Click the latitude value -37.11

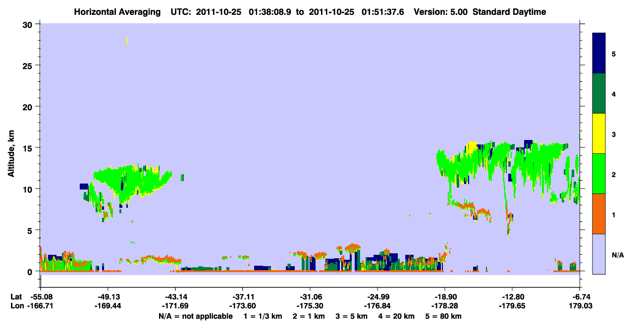[x=242, y=297]
